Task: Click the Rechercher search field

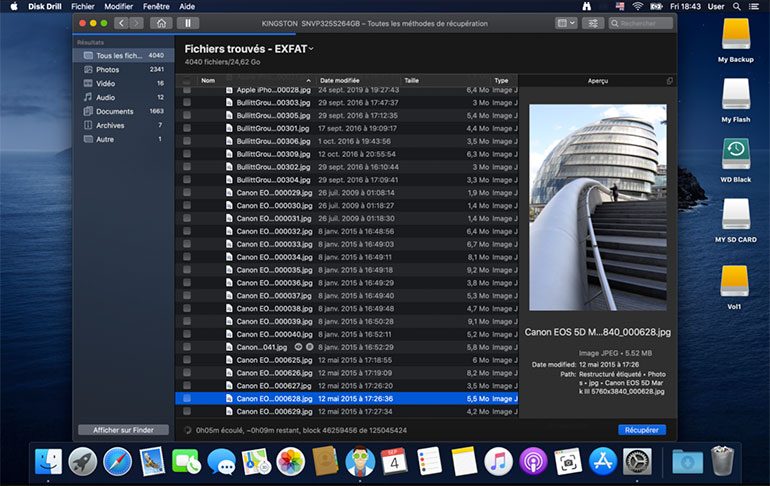Action: [x=640, y=22]
